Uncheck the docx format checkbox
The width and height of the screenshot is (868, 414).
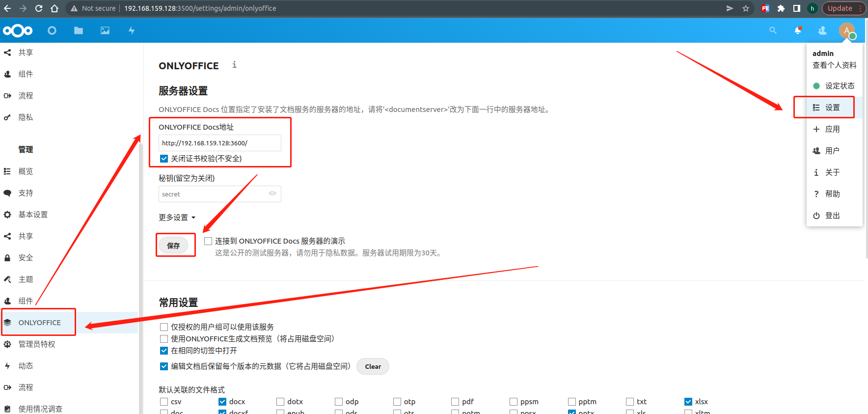(222, 402)
